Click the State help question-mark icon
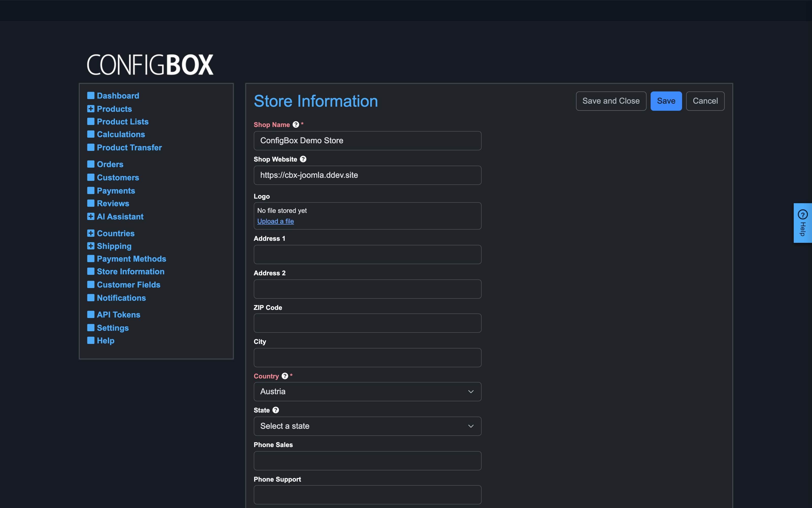Image resolution: width=812 pixels, height=508 pixels. click(276, 410)
